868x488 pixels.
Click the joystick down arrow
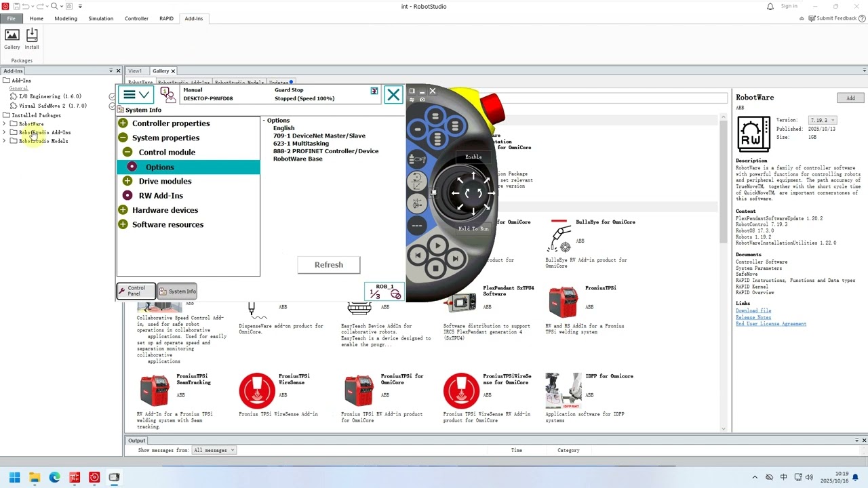pos(473,211)
